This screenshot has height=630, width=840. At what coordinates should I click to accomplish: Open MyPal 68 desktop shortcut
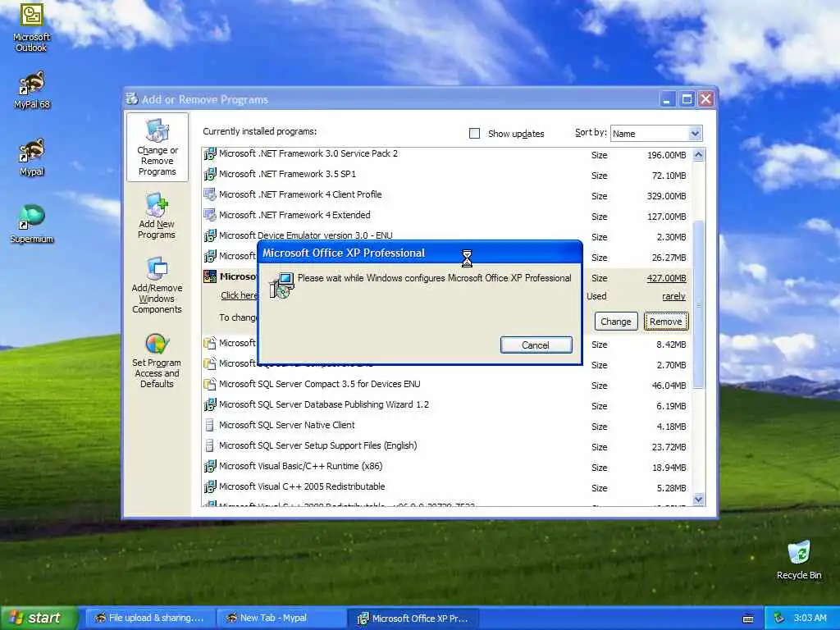click(x=32, y=89)
